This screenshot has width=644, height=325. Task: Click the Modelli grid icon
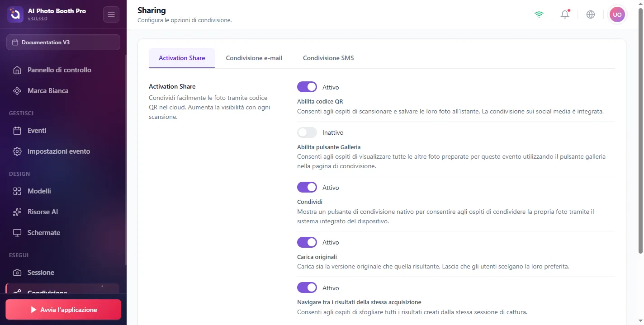[x=17, y=191]
